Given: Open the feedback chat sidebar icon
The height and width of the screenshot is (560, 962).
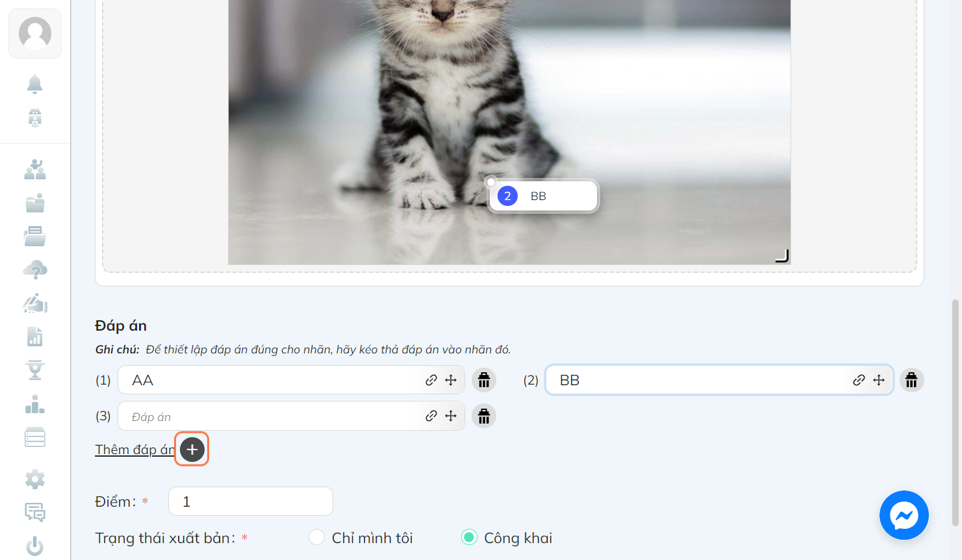Looking at the screenshot, I should (x=35, y=513).
